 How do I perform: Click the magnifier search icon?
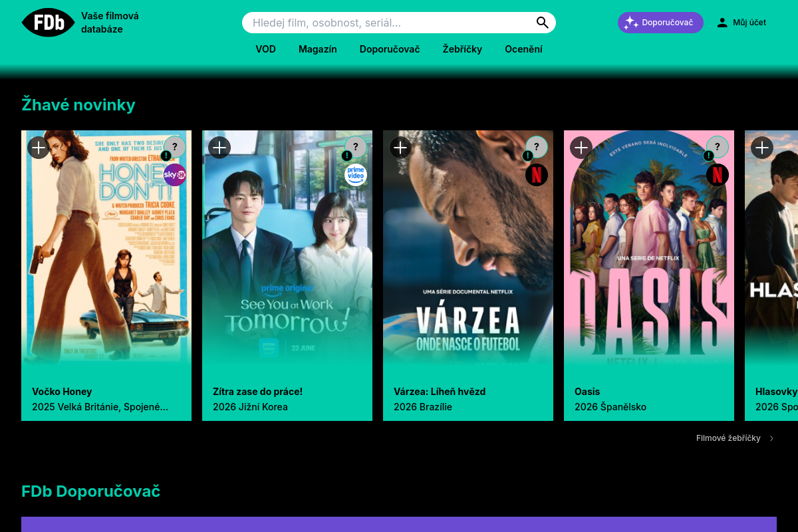(543, 23)
